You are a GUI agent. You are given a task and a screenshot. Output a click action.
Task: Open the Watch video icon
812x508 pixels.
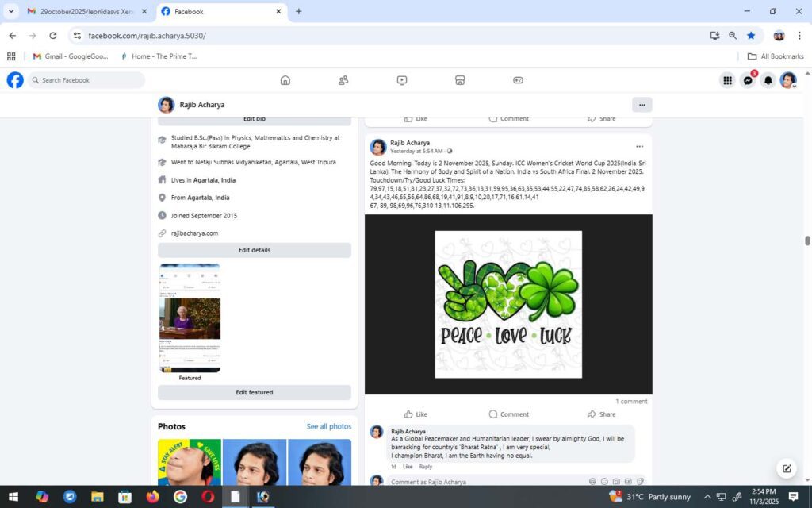[402, 80]
